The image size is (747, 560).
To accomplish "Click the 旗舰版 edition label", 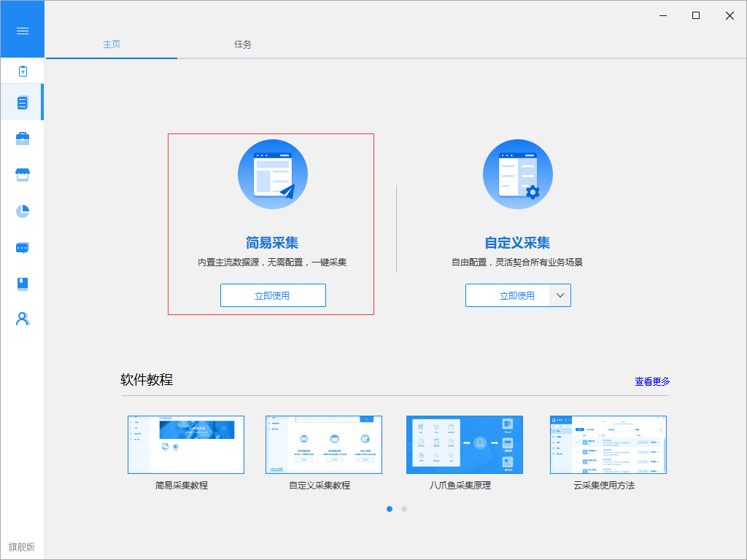I will (21, 547).
